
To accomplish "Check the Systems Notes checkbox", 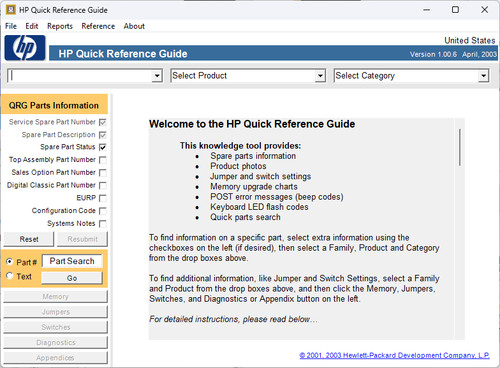I will pyautogui.click(x=103, y=224).
